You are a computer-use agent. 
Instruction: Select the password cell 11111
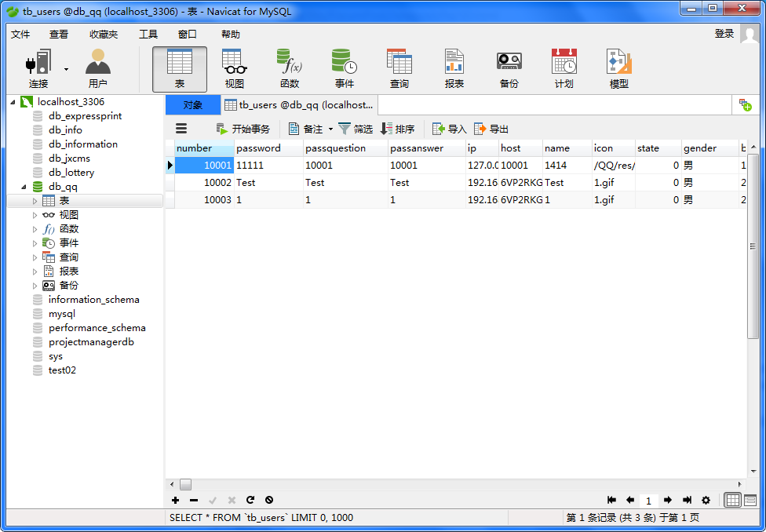pyautogui.click(x=268, y=166)
